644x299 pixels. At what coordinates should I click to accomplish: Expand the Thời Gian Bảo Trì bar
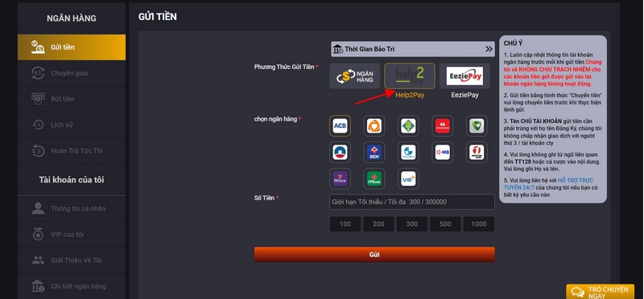[412, 49]
